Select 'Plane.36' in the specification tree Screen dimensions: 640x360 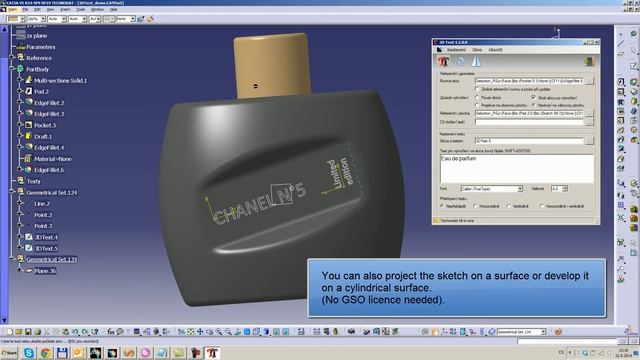click(x=45, y=270)
